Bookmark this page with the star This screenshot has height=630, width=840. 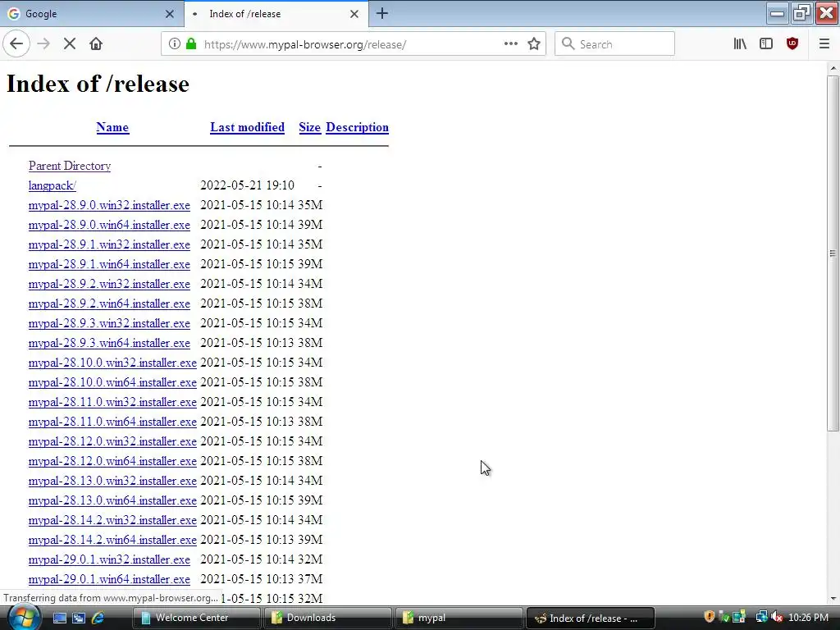pyautogui.click(x=534, y=44)
